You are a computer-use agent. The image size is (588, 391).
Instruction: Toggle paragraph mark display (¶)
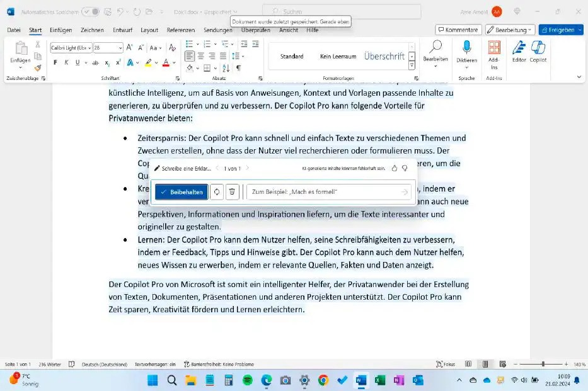click(238, 67)
